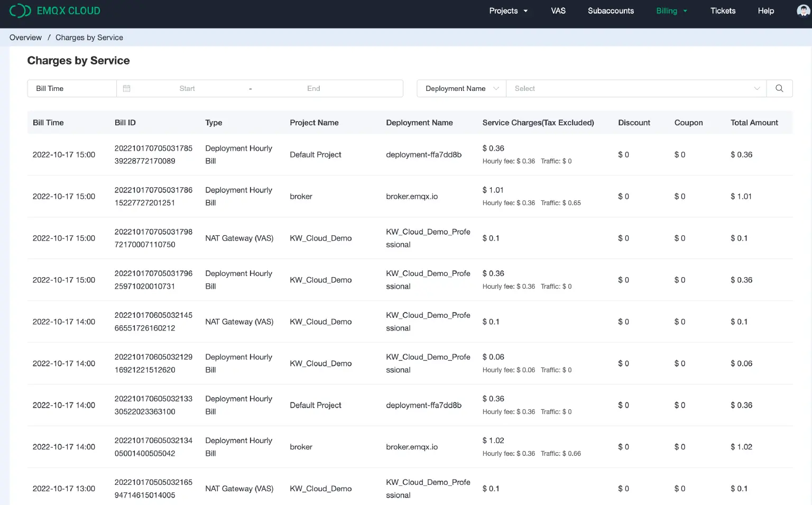Open the calendar date picker icon
812x505 pixels.
(126, 88)
